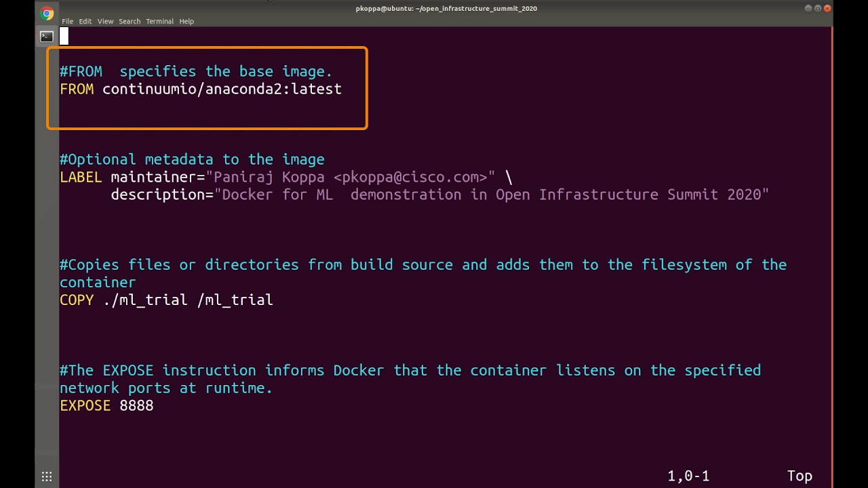This screenshot has width=868, height=488.
Task: Click the port number 8888
Action: point(136,405)
